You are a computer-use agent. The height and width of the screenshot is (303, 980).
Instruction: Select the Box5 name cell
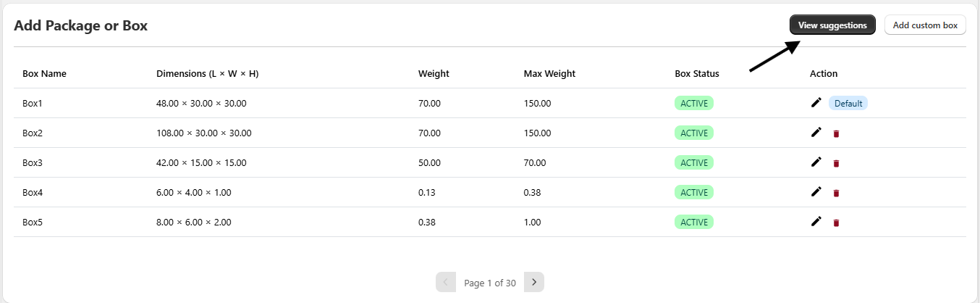click(33, 222)
